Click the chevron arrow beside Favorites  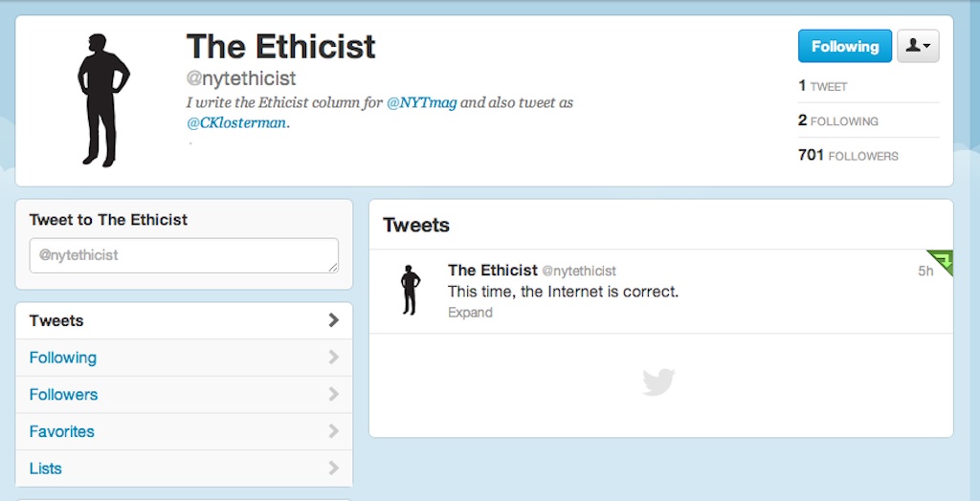pyautogui.click(x=333, y=431)
